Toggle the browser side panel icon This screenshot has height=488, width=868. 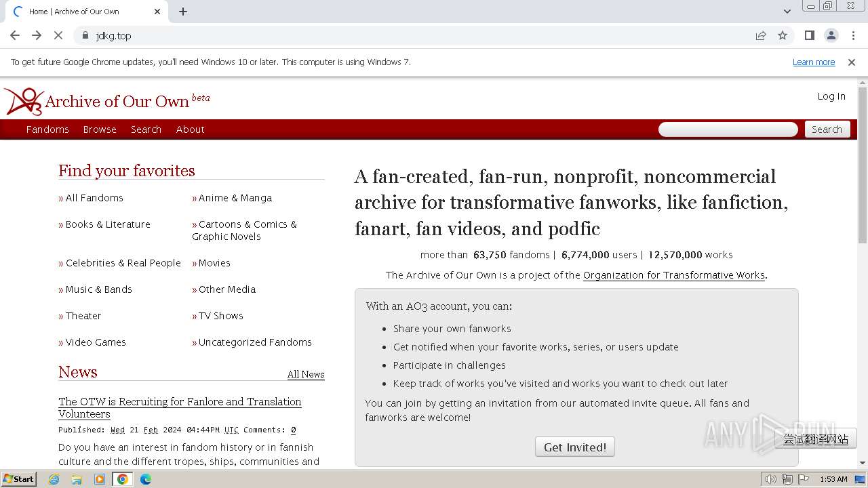tap(809, 35)
